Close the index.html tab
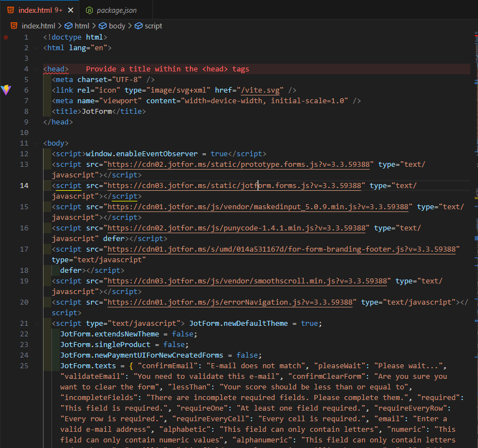Viewport: 478px width, 448px height. pyautogui.click(x=71, y=11)
